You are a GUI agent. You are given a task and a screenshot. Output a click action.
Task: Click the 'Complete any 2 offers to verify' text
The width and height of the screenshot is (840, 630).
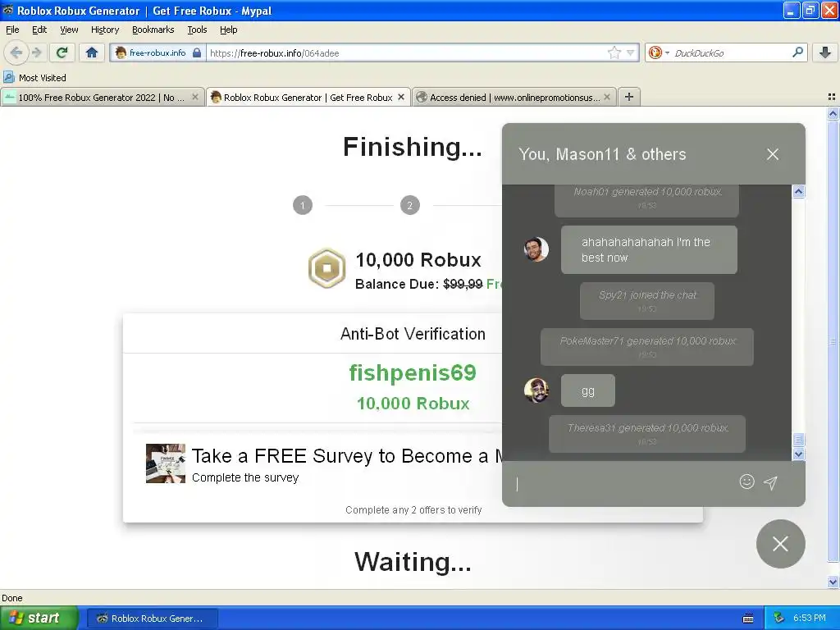click(x=413, y=510)
